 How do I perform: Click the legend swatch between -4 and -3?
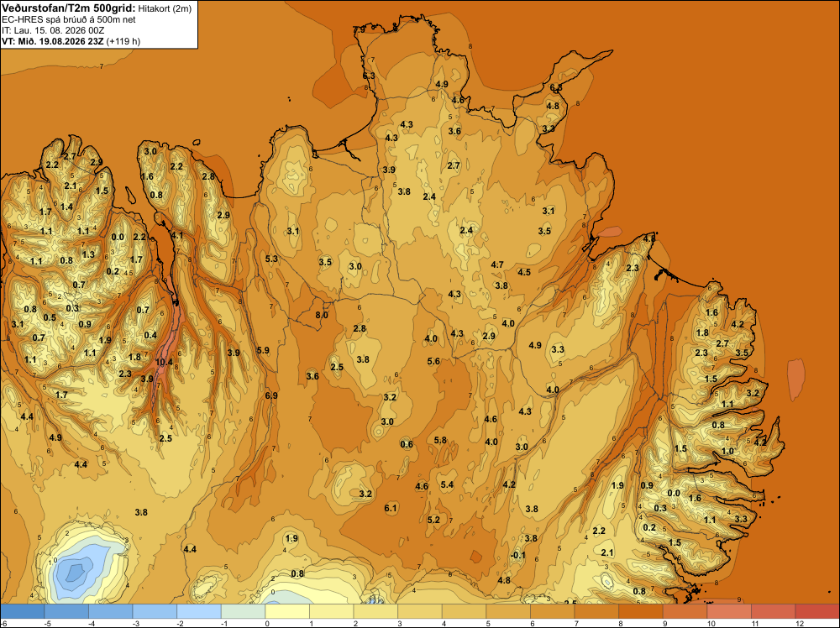point(110,611)
